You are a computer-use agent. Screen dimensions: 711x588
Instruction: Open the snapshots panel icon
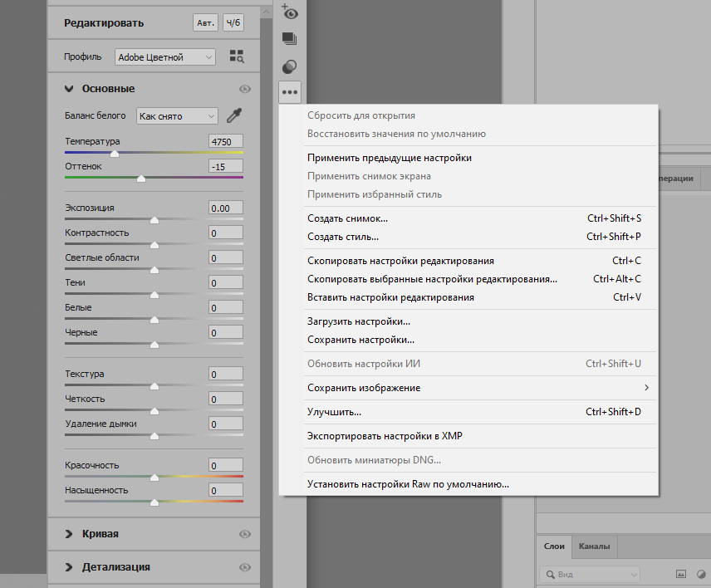click(x=289, y=38)
